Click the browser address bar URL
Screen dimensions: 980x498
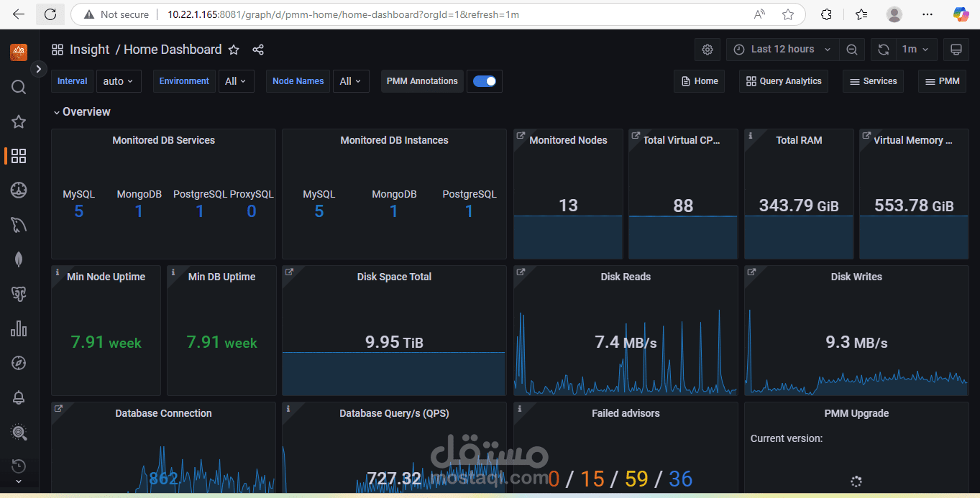click(x=343, y=14)
